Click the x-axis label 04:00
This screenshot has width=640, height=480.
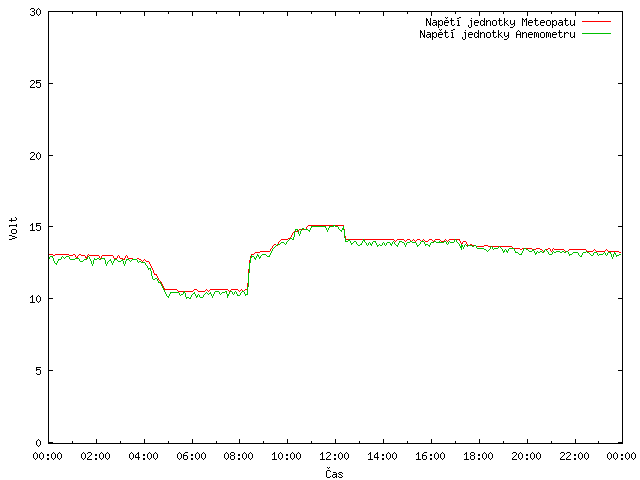[143, 456]
